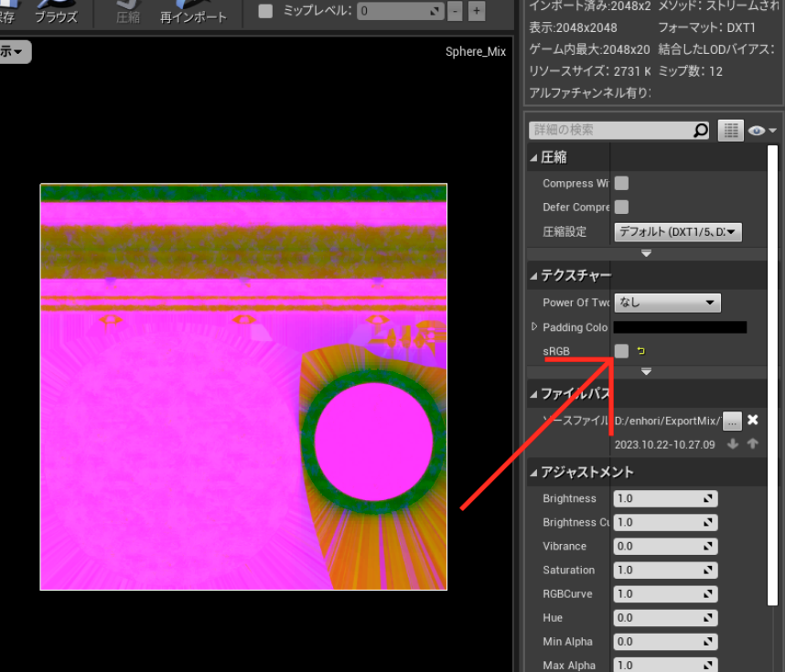
Task: Click the Browse (ブラウズ) toolbar button
Action: [x=56, y=12]
